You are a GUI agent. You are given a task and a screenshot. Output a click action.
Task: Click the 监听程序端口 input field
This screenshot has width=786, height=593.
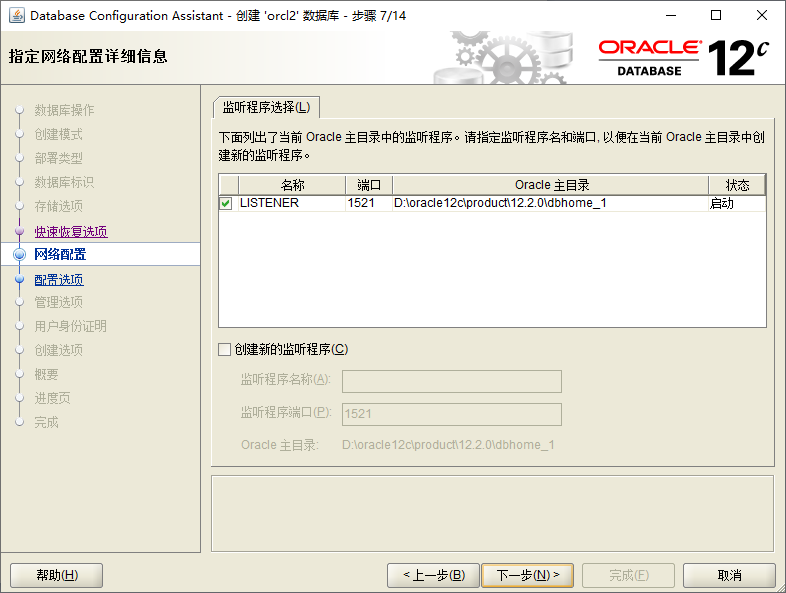[x=451, y=414]
